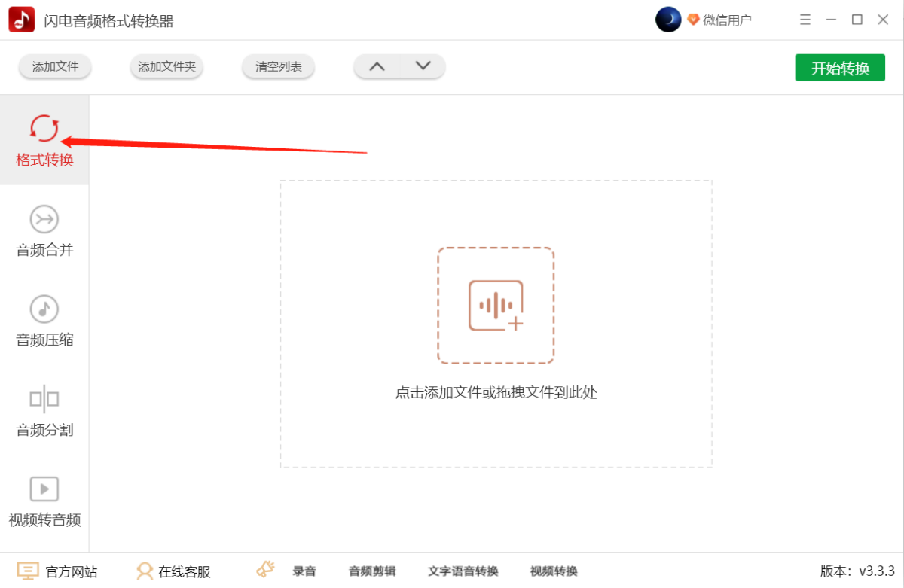This screenshot has width=904, height=588.
Task: Select the 格式转换 circular arrows icon
Action: tap(44, 128)
